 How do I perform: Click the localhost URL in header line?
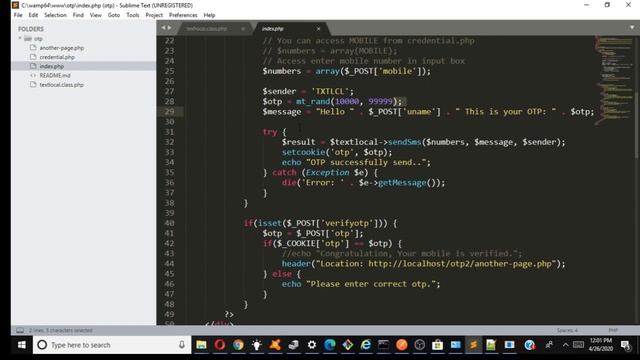(x=460, y=264)
